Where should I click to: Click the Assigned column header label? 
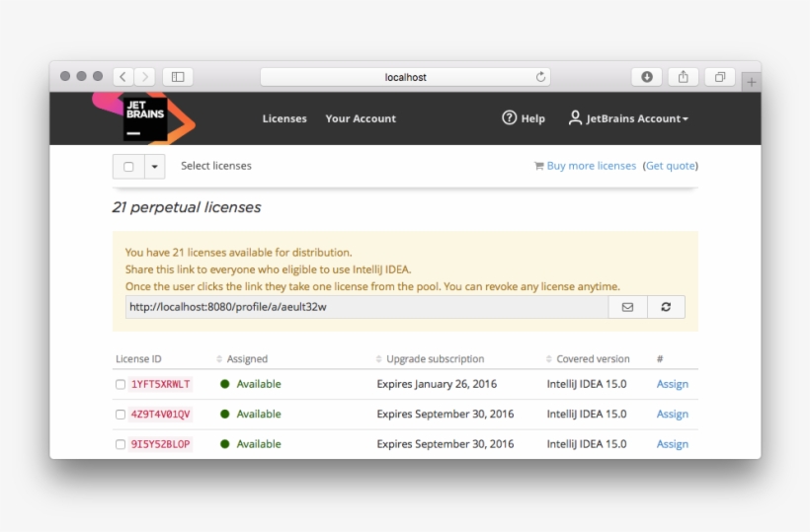[x=247, y=358]
